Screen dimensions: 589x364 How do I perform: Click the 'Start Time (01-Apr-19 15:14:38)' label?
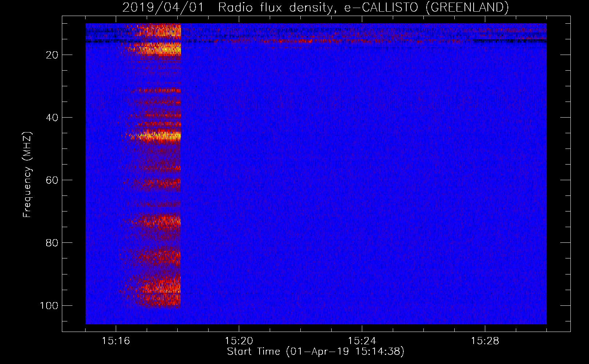tap(316, 352)
